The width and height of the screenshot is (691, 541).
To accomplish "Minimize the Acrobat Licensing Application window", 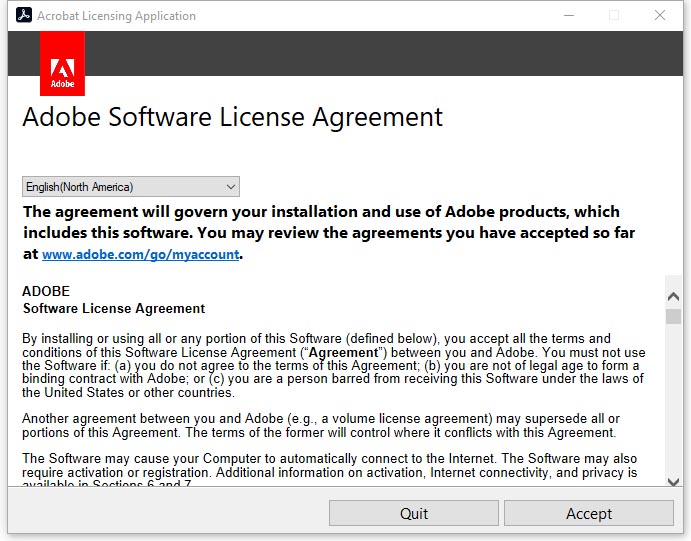I will click(569, 15).
